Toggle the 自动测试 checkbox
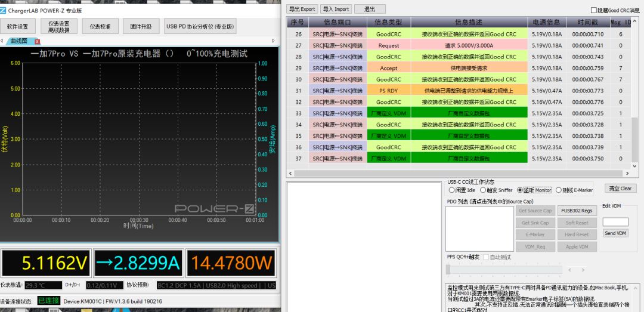The height and width of the screenshot is (312, 644). point(486,257)
